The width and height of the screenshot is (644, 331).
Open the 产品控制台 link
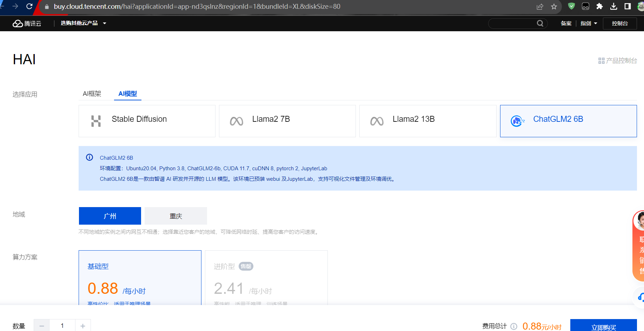click(x=618, y=61)
